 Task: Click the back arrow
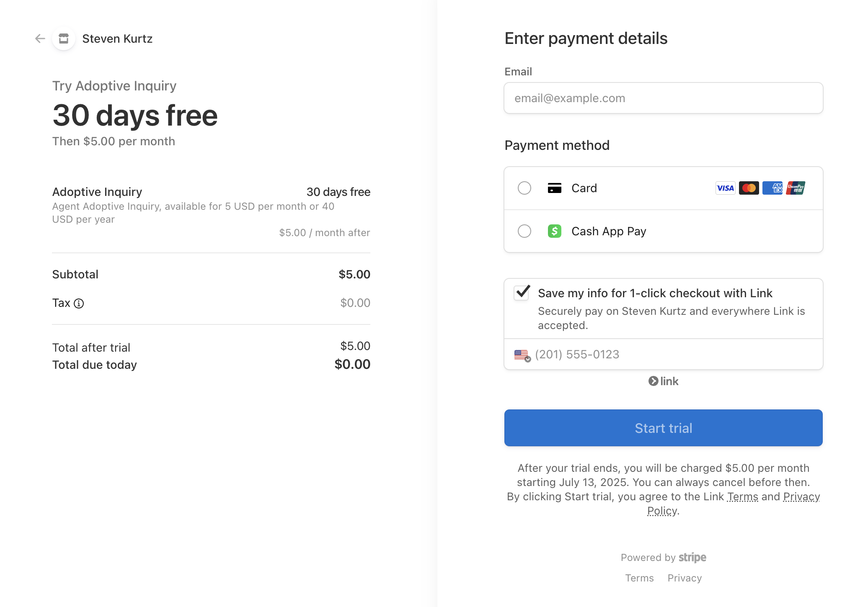(40, 39)
